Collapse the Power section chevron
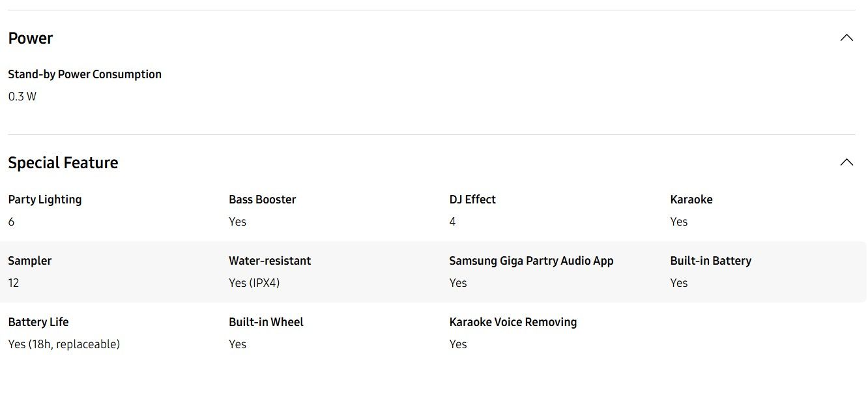The image size is (868, 416). [846, 38]
